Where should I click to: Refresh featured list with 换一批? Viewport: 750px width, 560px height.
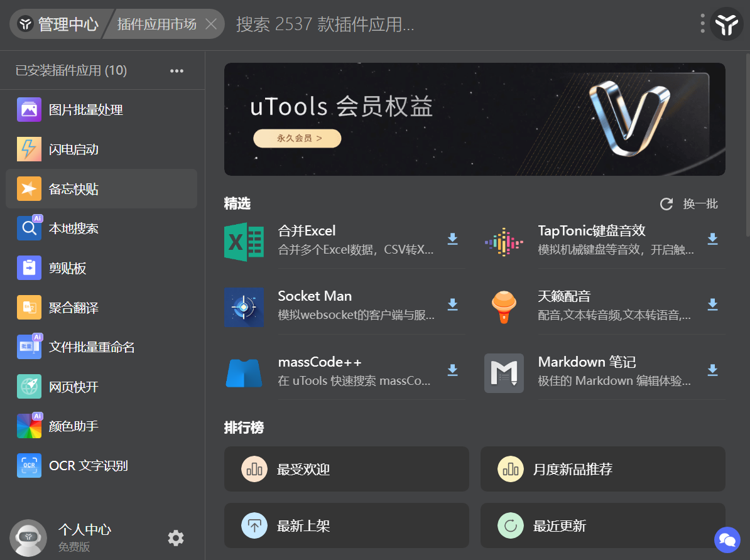click(x=689, y=204)
